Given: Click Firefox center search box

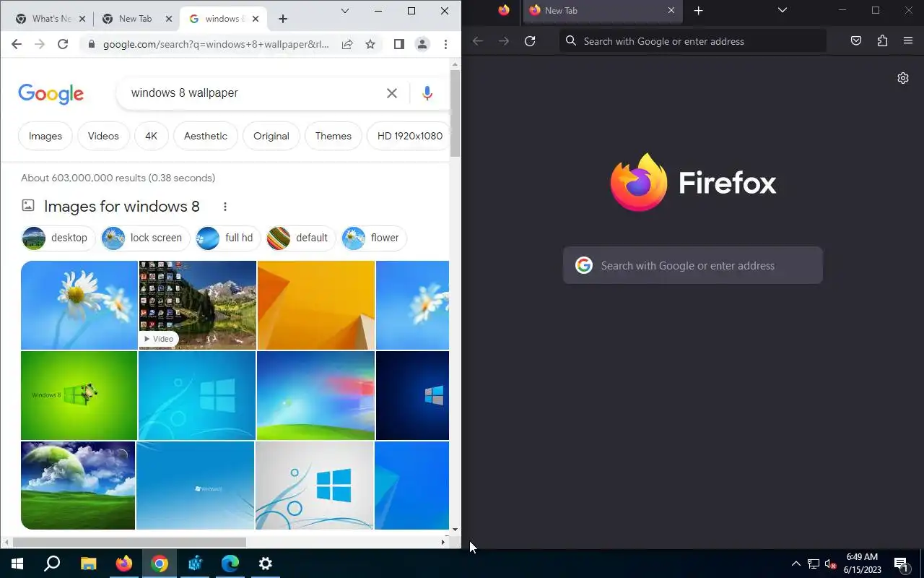Looking at the screenshot, I should (x=693, y=265).
